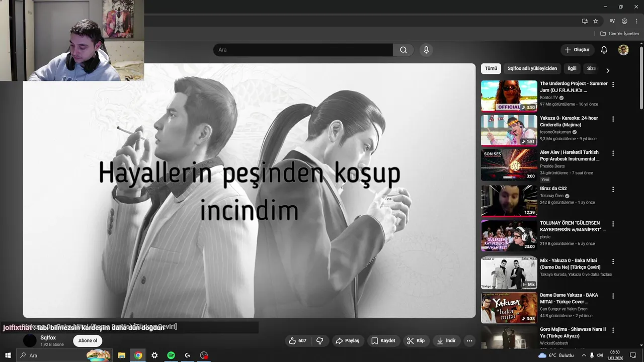This screenshot has width=644, height=362.
Task: Open YouTube notifications bell
Action: (604, 50)
